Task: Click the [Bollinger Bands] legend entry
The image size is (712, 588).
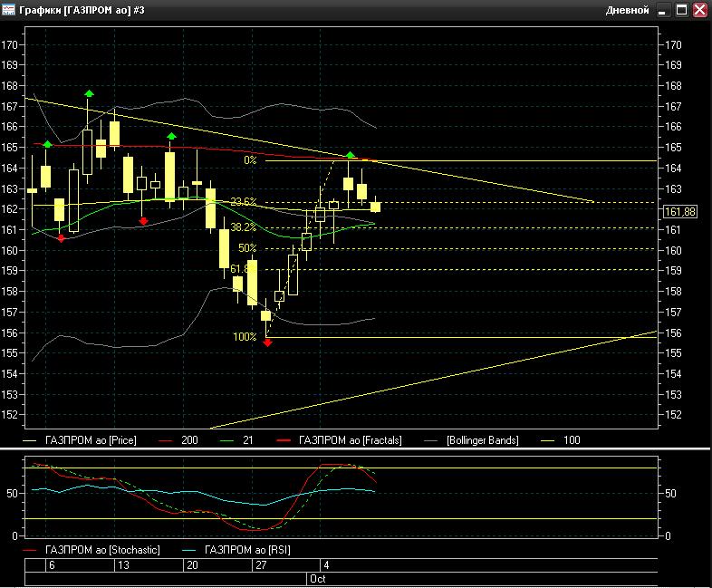Action: click(x=483, y=440)
